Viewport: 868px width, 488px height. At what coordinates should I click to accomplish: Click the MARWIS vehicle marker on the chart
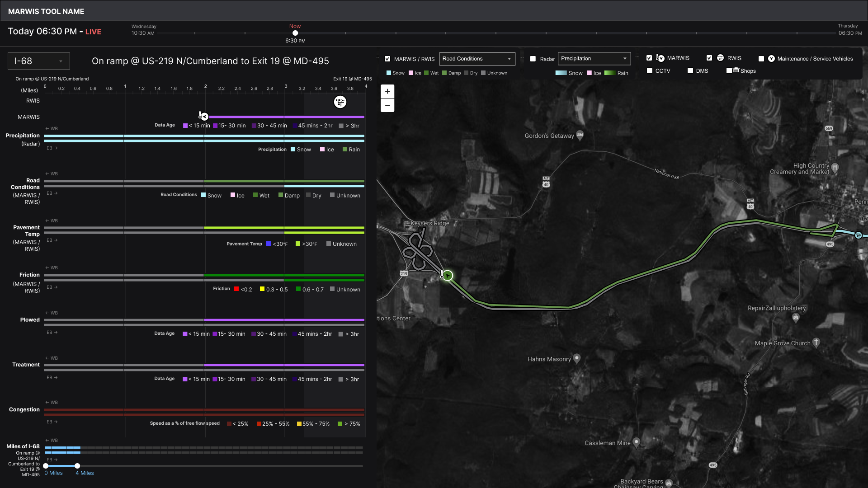(204, 117)
